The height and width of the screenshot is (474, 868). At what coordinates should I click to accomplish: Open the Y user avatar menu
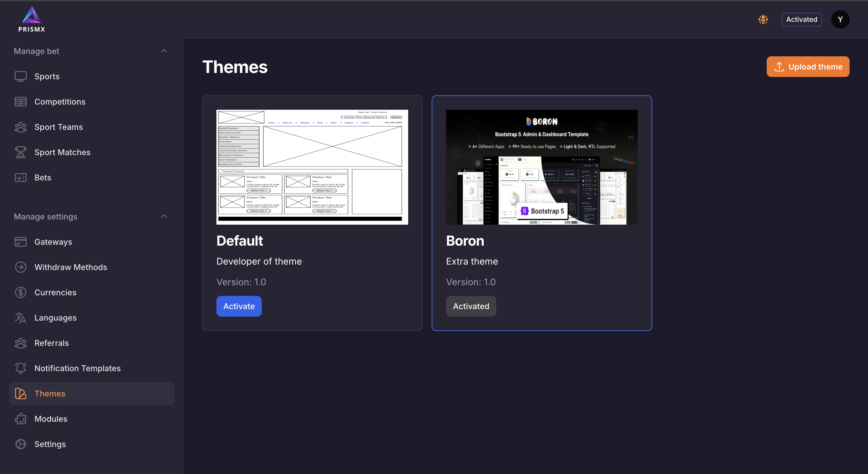pyautogui.click(x=840, y=20)
